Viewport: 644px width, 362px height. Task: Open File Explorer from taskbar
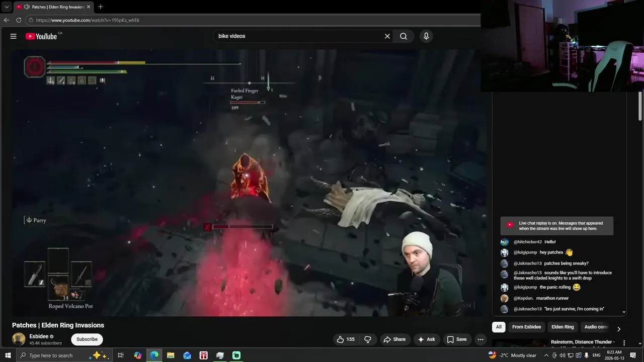(x=171, y=355)
